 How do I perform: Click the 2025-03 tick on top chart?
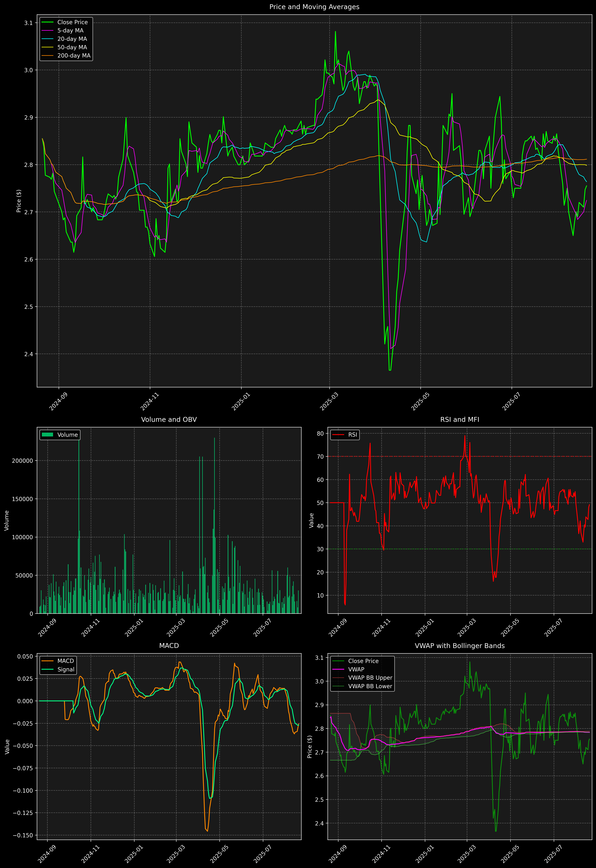(329, 401)
